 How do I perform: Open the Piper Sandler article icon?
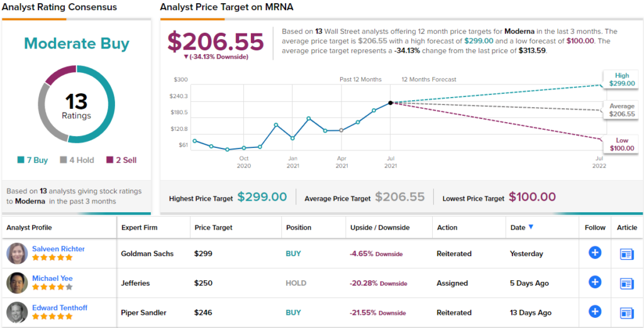(x=626, y=312)
